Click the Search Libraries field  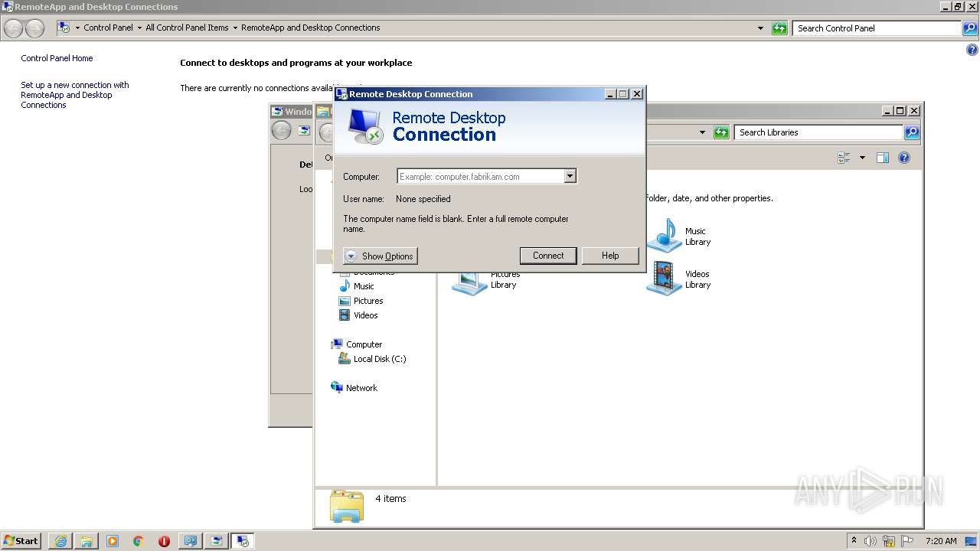click(x=818, y=132)
